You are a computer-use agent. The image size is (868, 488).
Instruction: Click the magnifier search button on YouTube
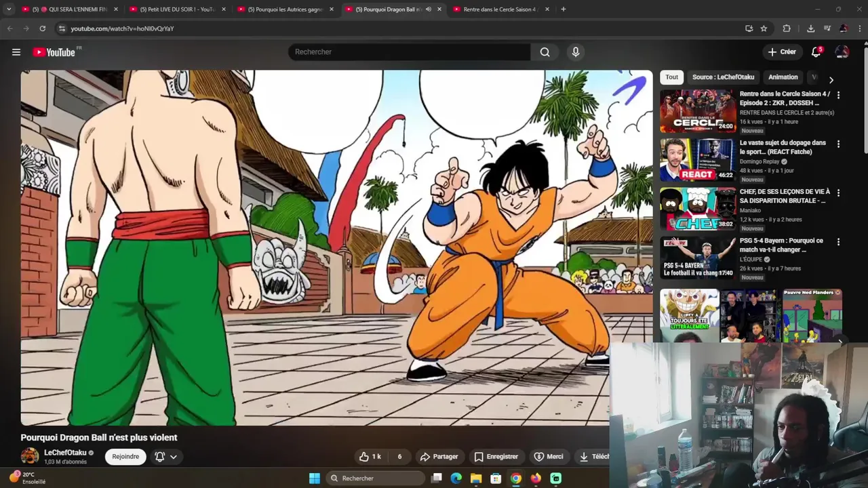(x=545, y=52)
